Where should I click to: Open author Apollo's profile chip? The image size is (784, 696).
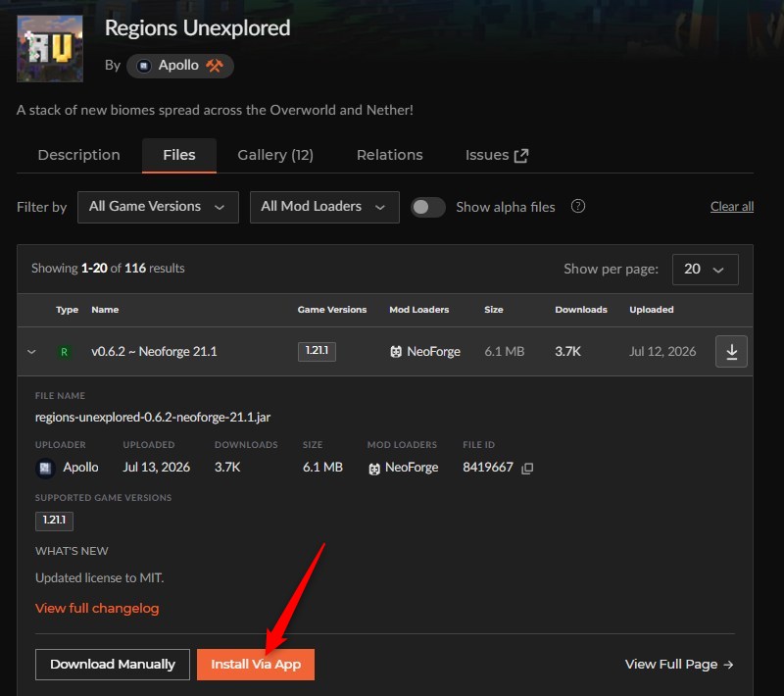click(x=180, y=66)
